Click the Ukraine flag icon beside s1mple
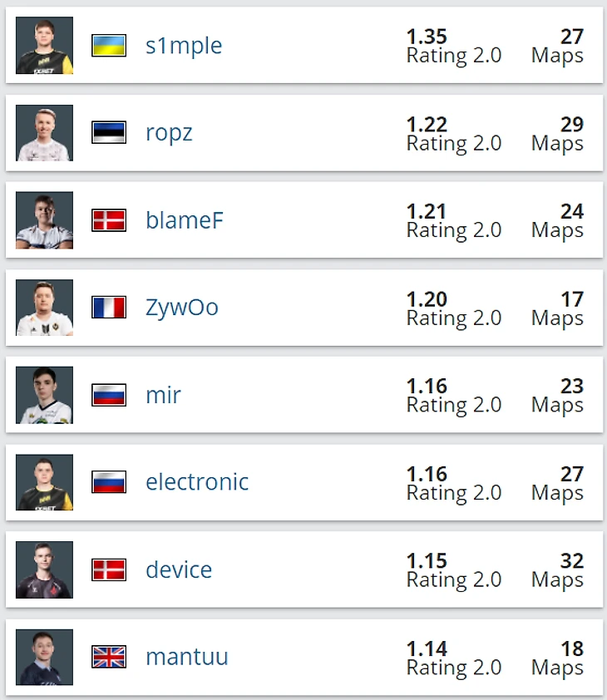 [109, 46]
